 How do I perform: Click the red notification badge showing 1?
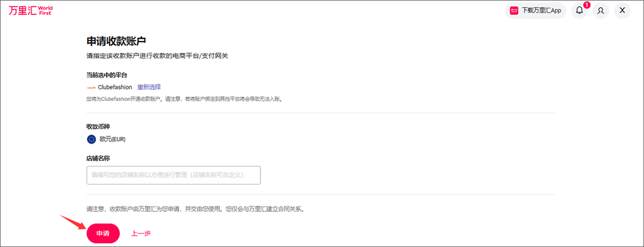click(x=586, y=5)
